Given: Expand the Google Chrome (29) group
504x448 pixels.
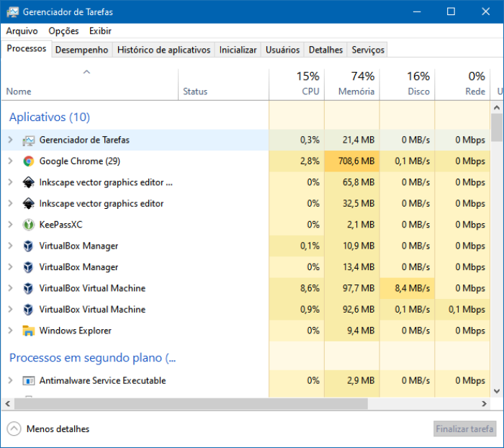Looking at the screenshot, I should pos(10,161).
